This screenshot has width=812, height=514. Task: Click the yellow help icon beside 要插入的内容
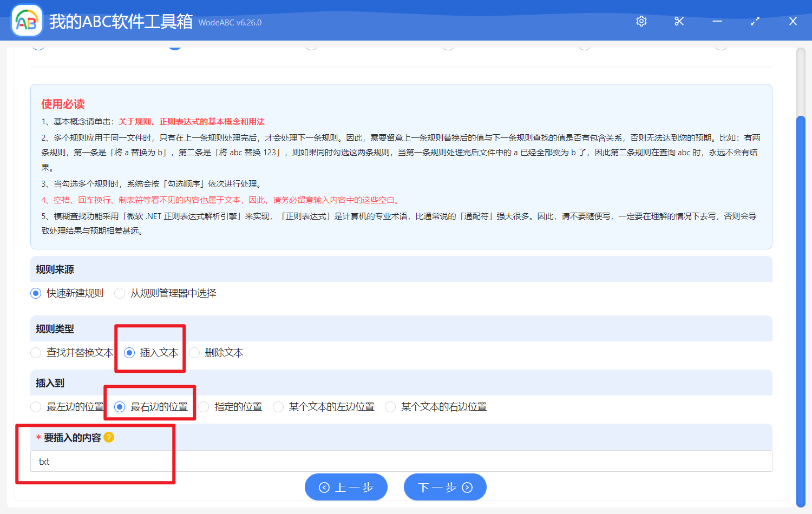(108, 437)
